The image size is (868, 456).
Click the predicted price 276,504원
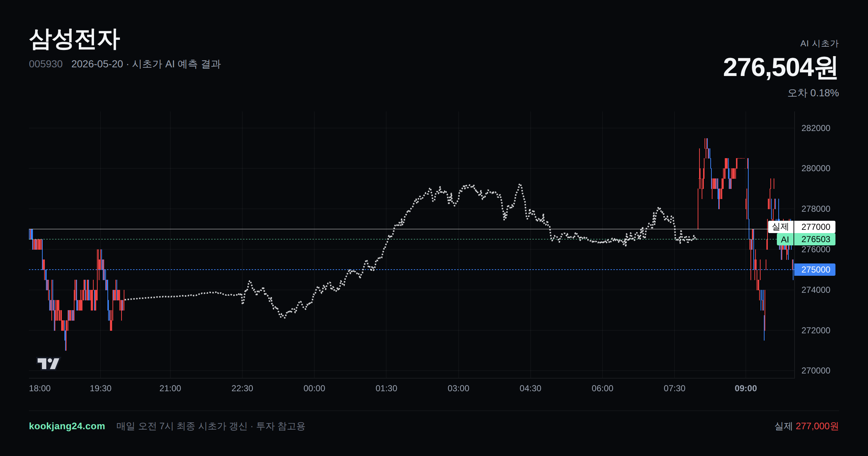(x=780, y=67)
